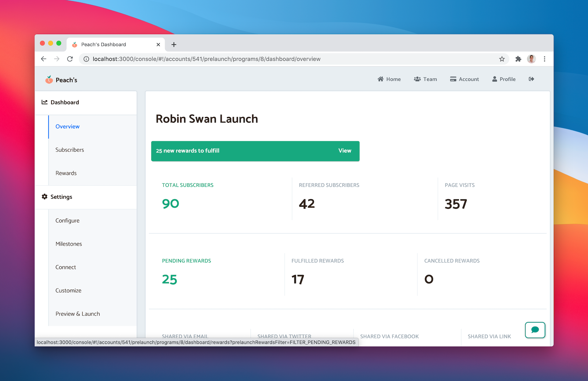This screenshot has height=381, width=588.
Task: Click Total Subscribers count 90
Action: pos(171,203)
